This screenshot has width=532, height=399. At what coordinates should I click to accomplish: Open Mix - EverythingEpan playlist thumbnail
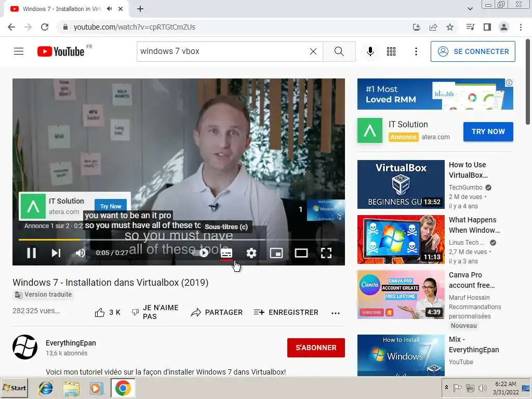pos(401,355)
